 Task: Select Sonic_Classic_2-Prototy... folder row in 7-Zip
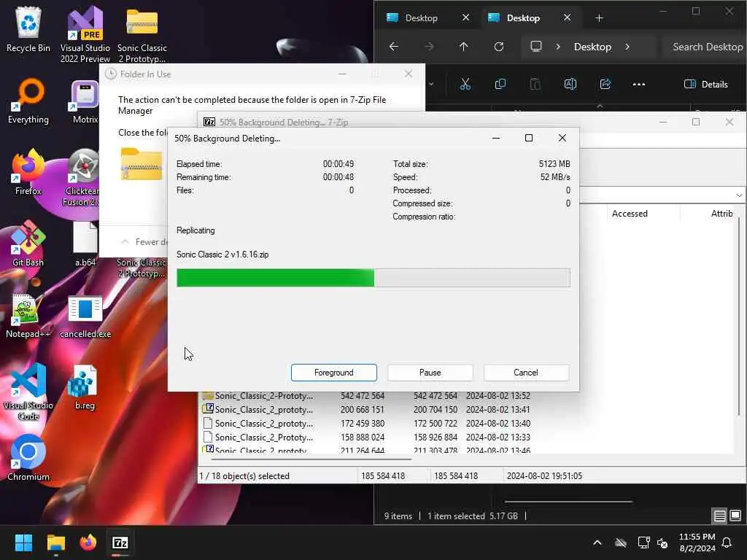366,395
